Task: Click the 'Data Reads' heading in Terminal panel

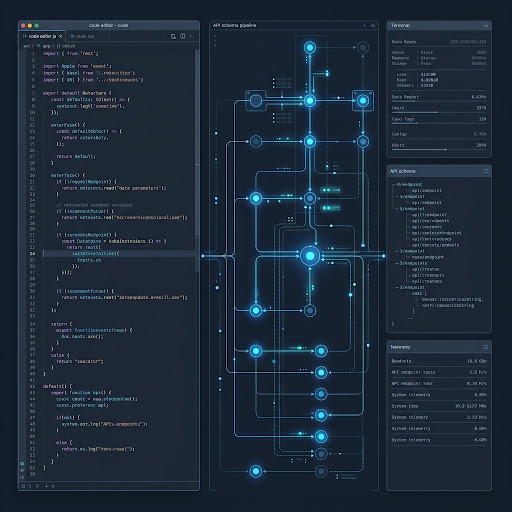Action: click(404, 42)
